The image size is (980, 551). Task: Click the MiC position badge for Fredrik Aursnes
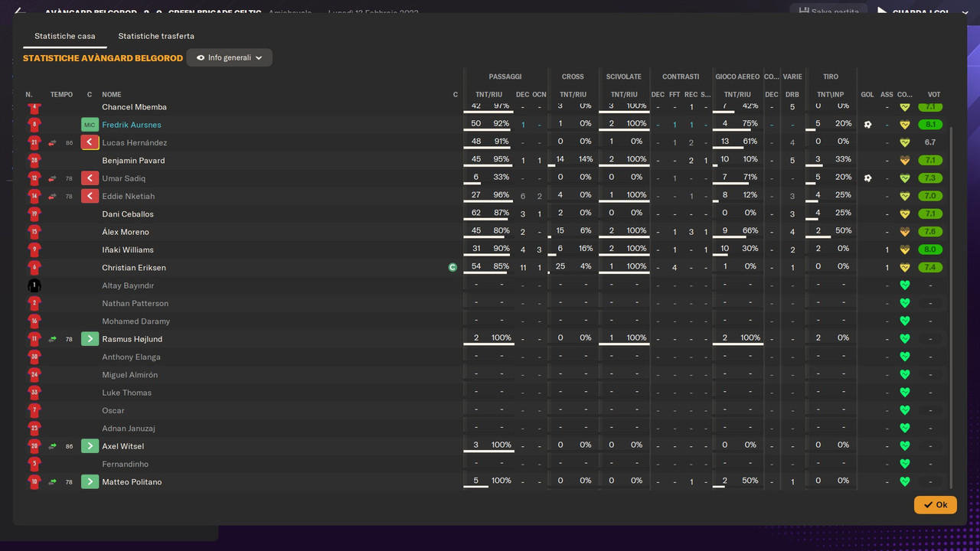click(x=90, y=125)
